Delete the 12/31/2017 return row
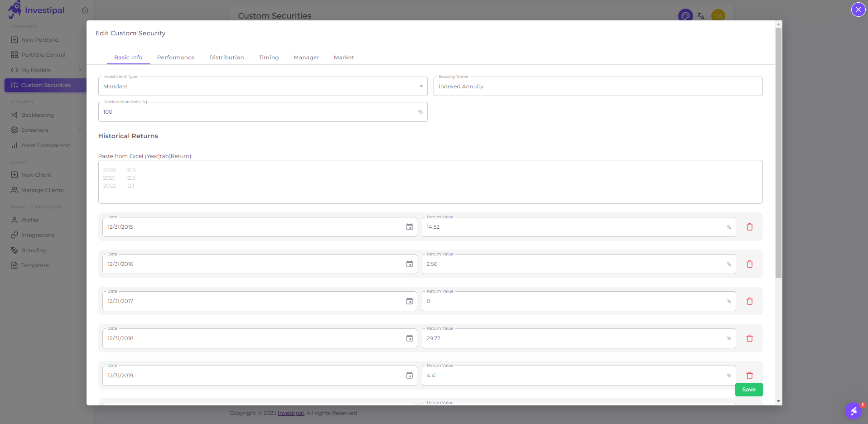This screenshot has height=424, width=868. click(x=750, y=301)
